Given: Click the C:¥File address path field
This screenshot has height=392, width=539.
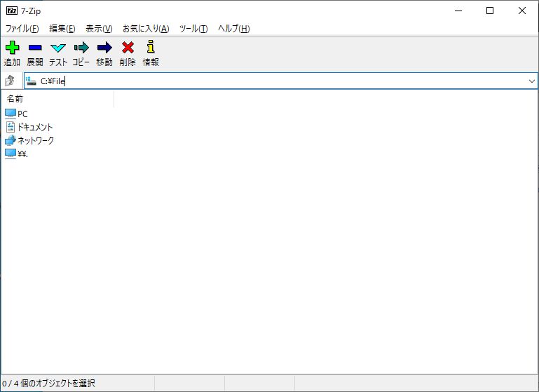Looking at the screenshot, I should pyautogui.click(x=280, y=81).
